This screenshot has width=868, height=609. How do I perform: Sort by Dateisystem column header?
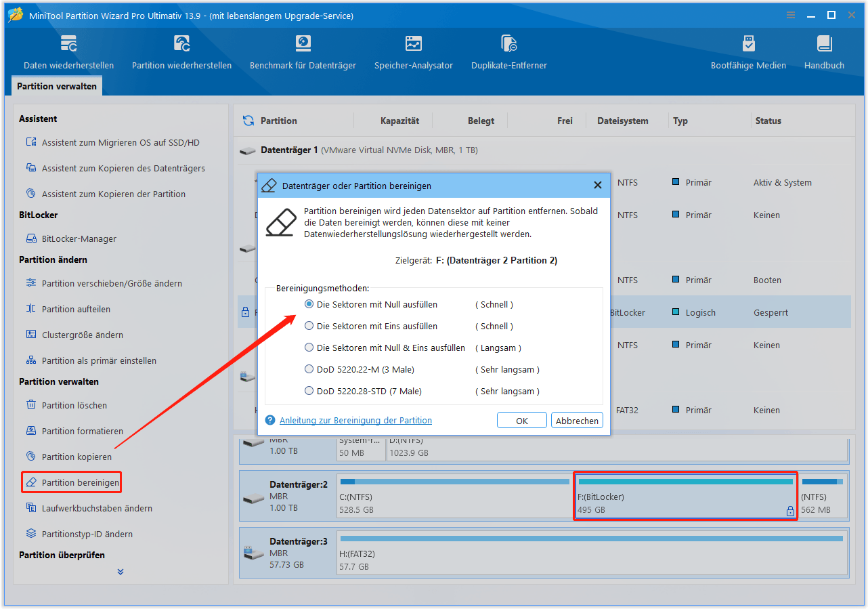click(x=623, y=121)
